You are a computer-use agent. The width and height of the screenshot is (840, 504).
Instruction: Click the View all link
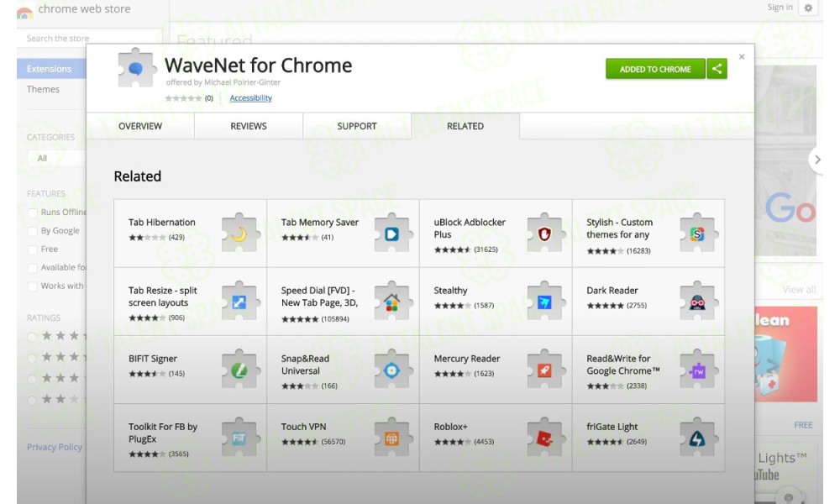(799, 289)
